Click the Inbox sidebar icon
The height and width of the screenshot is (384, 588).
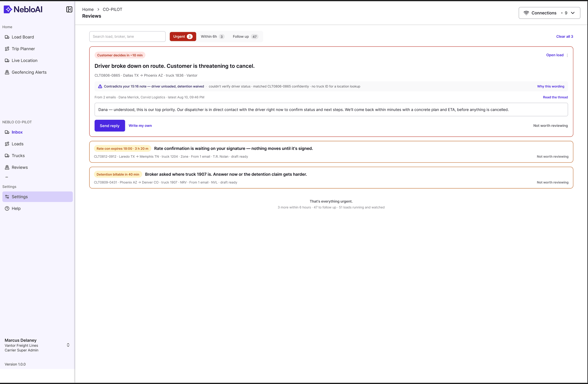click(7, 132)
